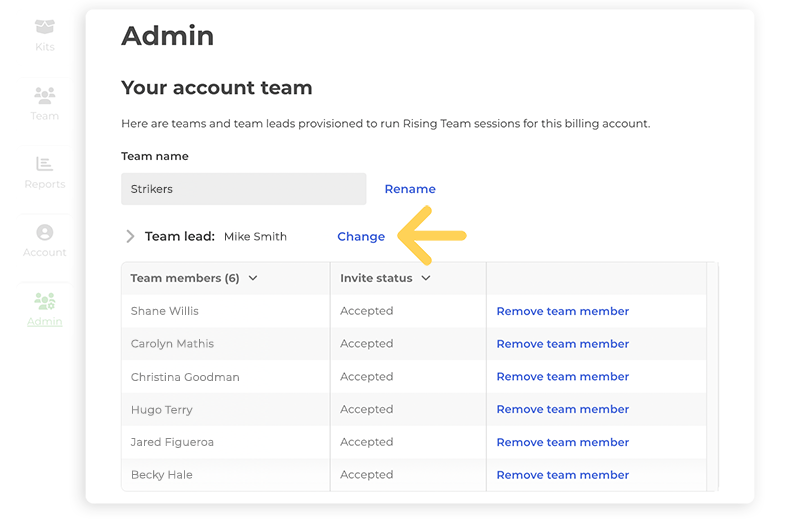The image size is (800, 523).
Task: Click the Team name input field
Action: pos(243,189)
